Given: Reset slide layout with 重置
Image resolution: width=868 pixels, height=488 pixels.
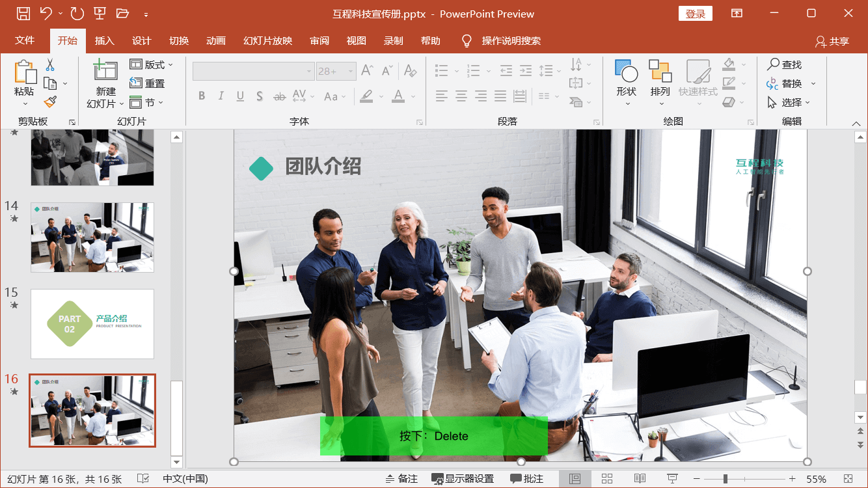Looking at the screenshot, I should [147, 83].
